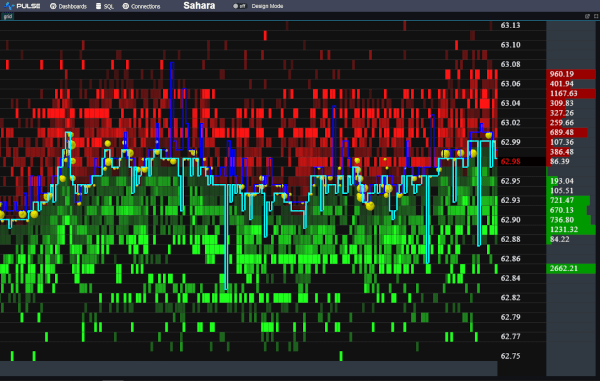
Task: Click the 63.06 price label
Action: pos(510,84)
